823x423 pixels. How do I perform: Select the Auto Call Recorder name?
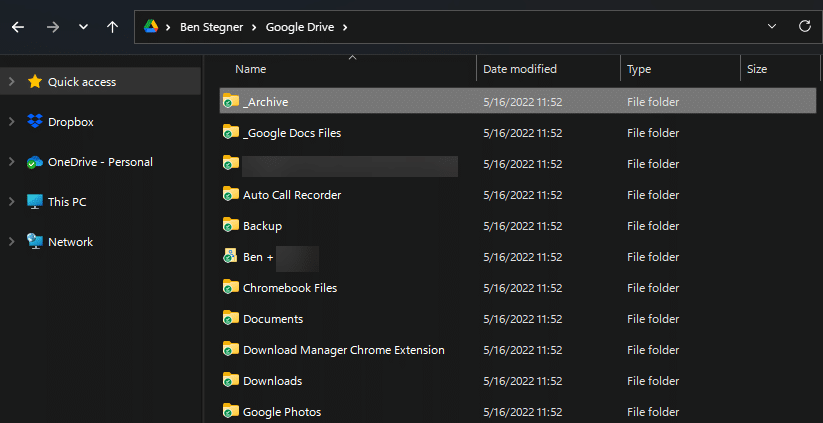(292, 195)
